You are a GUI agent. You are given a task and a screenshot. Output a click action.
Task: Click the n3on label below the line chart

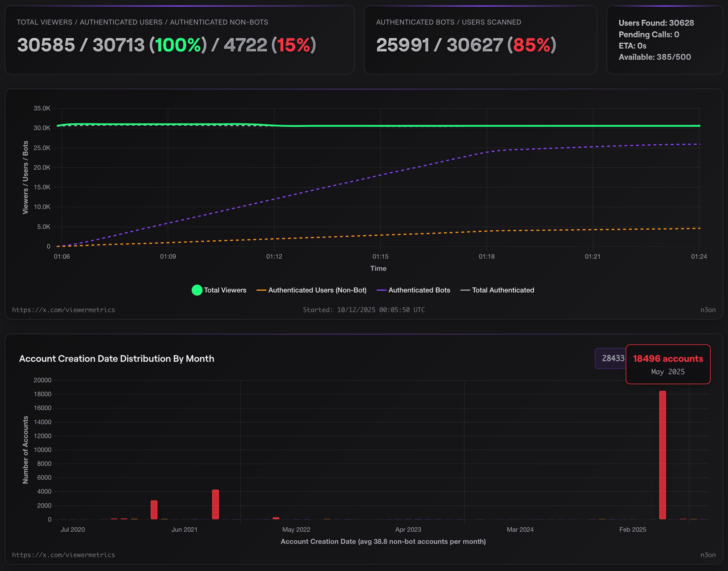click(708, 310)
